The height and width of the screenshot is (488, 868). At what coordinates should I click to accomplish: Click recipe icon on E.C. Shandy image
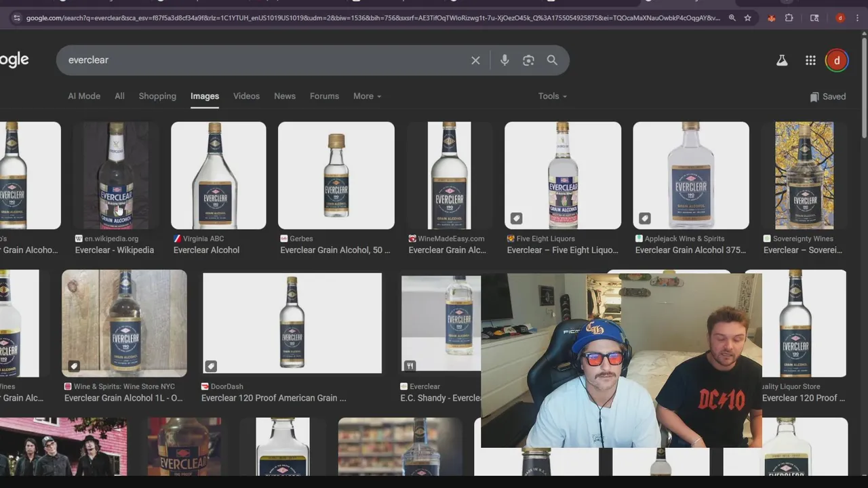[x=410, y=366]
